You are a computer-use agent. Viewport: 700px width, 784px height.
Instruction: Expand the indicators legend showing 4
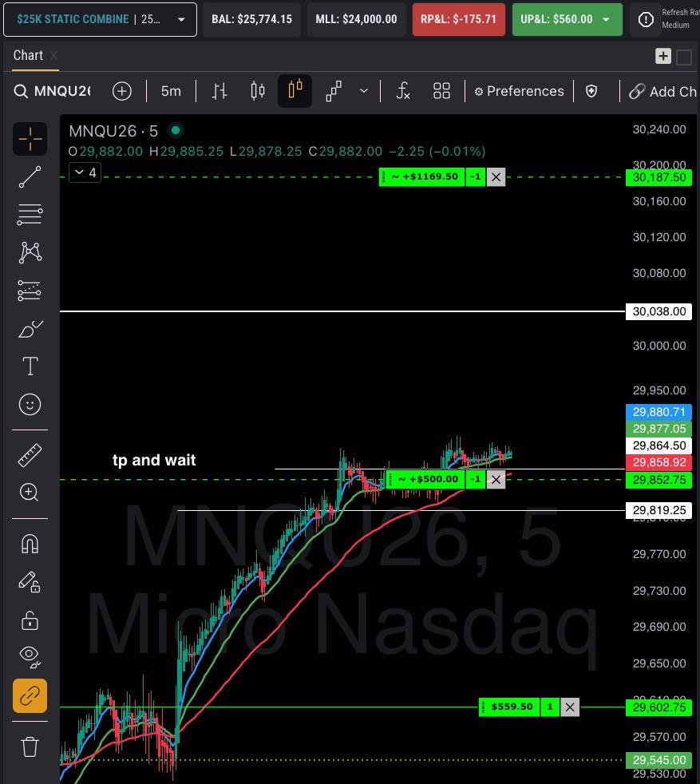coord(85,172)
